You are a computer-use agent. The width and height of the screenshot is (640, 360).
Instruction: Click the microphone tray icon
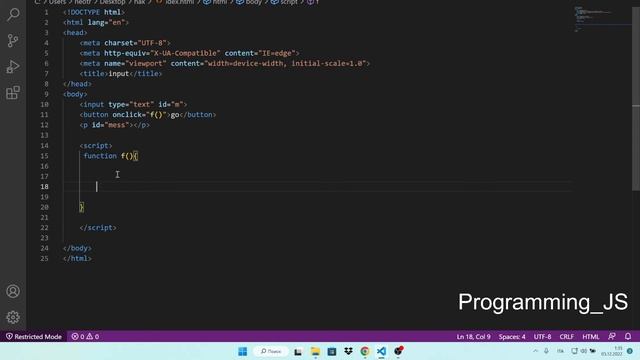pyautogui.click(x=546, y=351)
